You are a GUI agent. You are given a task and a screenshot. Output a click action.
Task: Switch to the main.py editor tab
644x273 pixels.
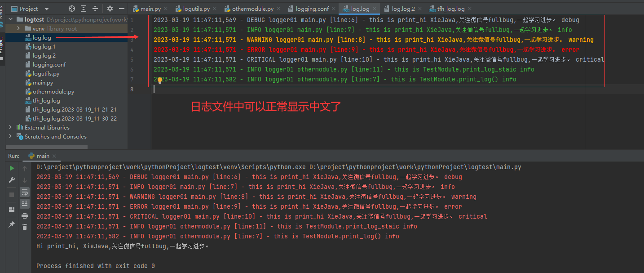[150, 8]
